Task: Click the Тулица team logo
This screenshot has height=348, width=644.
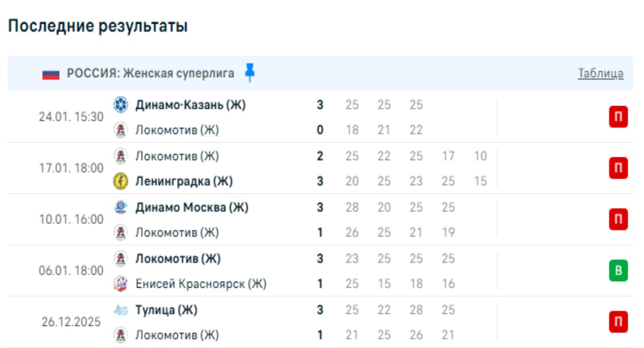Action: (x=121, y=311)
